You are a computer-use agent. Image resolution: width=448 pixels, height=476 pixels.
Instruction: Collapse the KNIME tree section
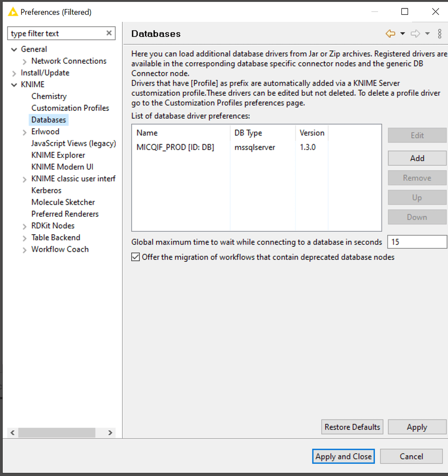coord(13,84)
